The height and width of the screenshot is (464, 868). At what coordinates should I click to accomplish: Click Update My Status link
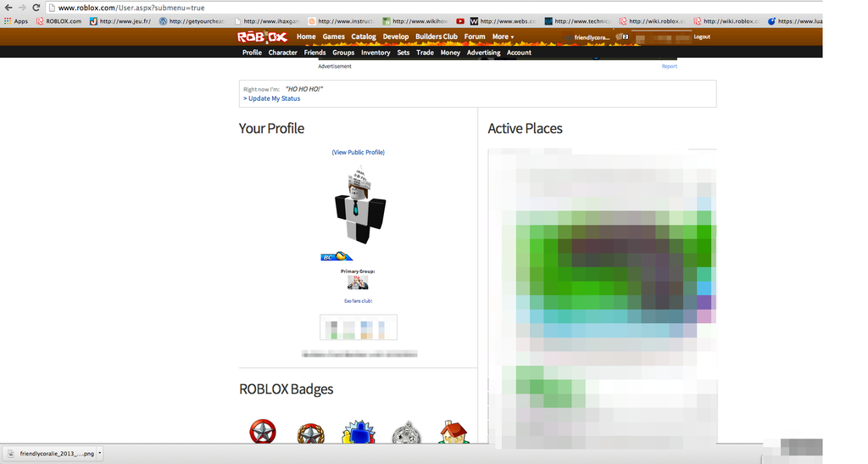point(272,98)
